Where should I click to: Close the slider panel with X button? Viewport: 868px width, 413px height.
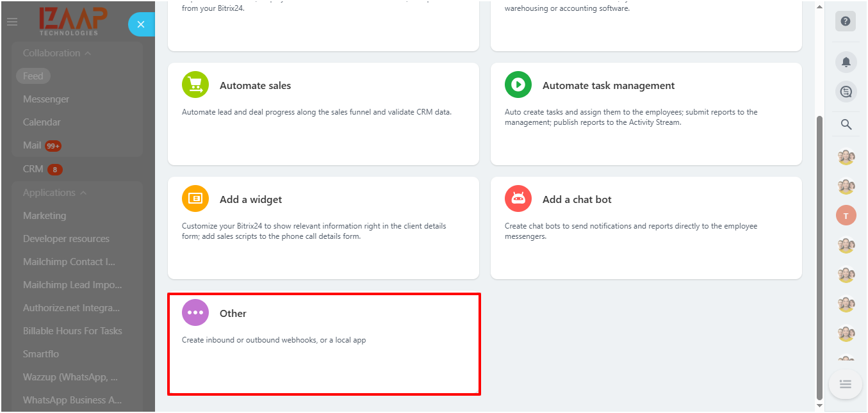click(141, 24)
